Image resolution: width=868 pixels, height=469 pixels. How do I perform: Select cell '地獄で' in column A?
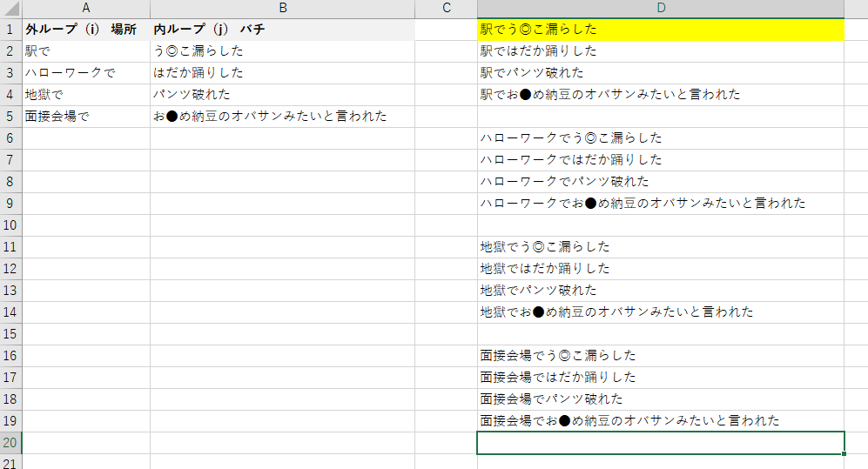coord(86,95)
